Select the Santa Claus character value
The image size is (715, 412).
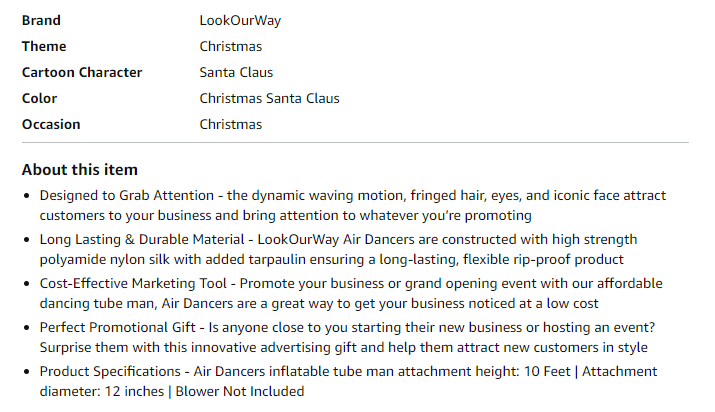click(x=236, y=72)
